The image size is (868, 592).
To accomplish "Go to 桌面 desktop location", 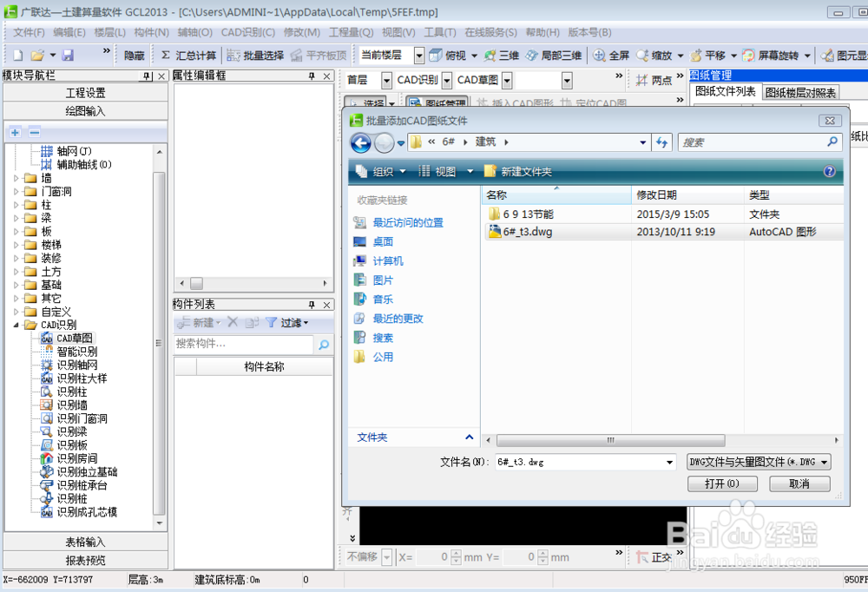I will [383, 241].
